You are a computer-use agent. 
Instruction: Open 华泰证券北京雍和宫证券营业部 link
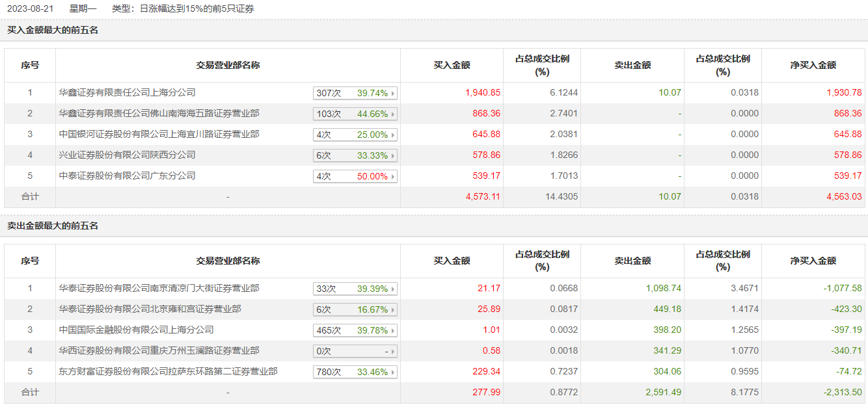[x=150, y=309]
